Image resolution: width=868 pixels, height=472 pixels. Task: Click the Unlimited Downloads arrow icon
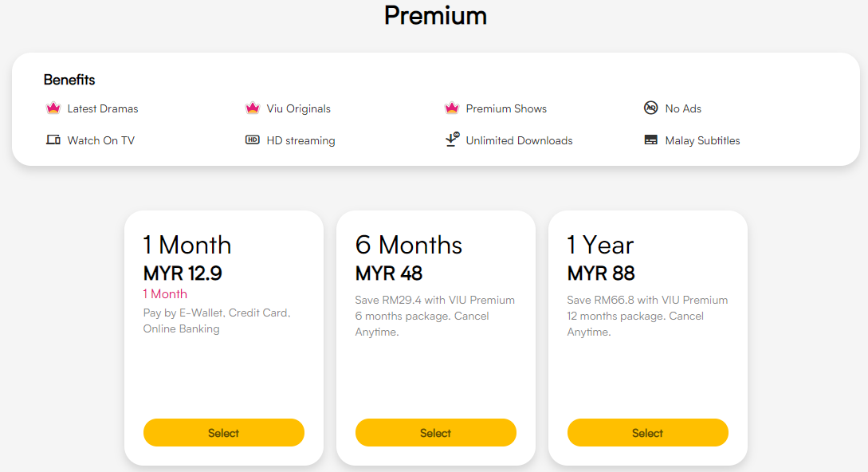[452, 140]
